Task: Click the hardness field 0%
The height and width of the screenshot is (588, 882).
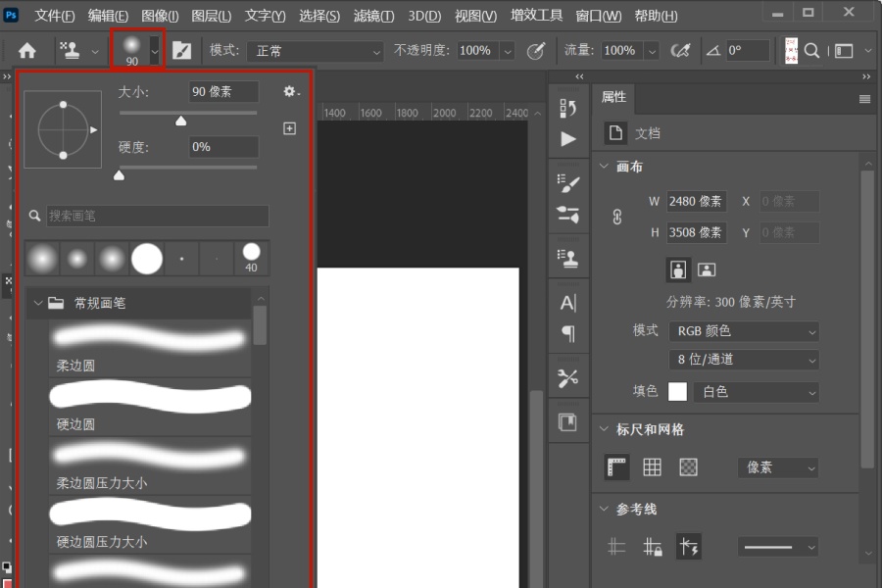Action: [x=223, y=147]
